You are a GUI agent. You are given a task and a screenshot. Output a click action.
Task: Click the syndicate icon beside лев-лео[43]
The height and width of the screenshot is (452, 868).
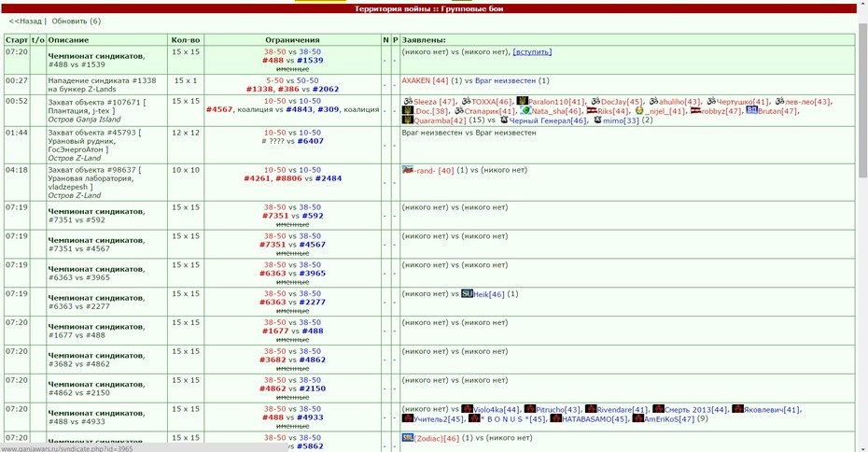coord(780,102)
